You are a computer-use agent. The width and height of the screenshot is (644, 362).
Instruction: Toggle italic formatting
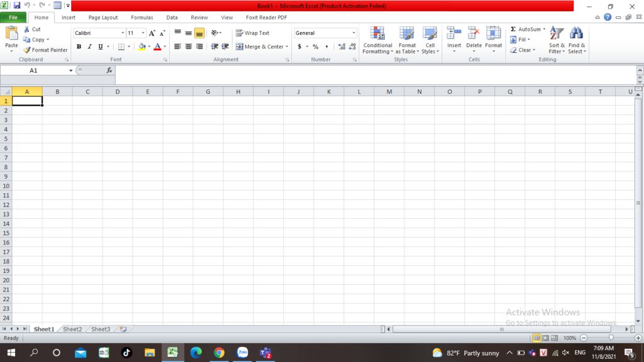pos(89,47)
